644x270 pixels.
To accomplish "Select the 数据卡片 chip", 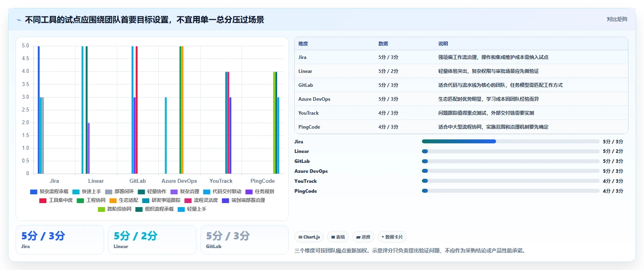I will tap(392, 237).
